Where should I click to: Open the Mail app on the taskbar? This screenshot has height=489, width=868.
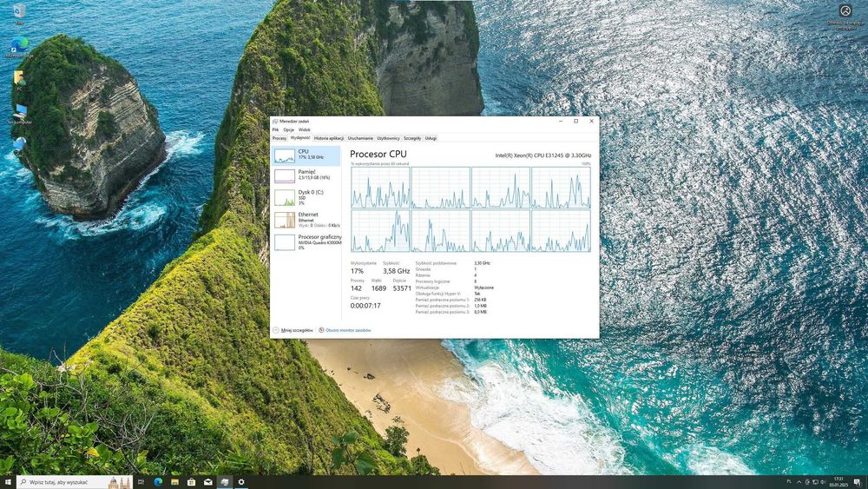coord(208,482)
